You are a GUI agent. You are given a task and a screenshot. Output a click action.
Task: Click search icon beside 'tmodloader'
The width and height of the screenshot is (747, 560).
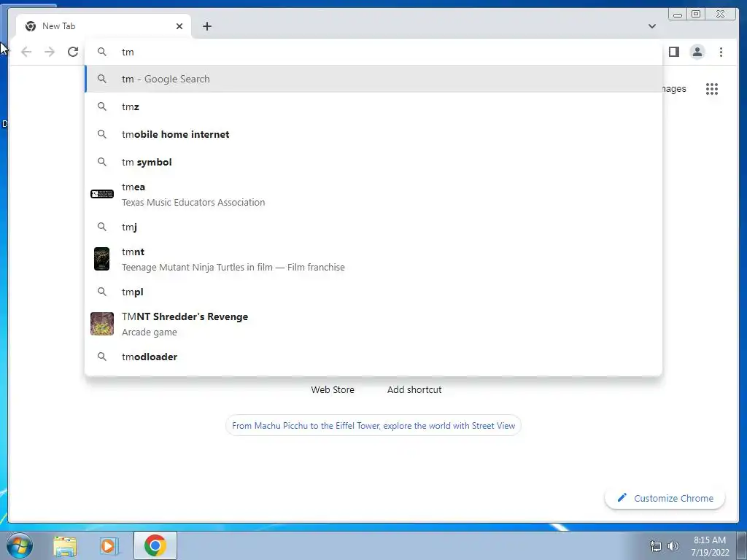pos(102,357)
